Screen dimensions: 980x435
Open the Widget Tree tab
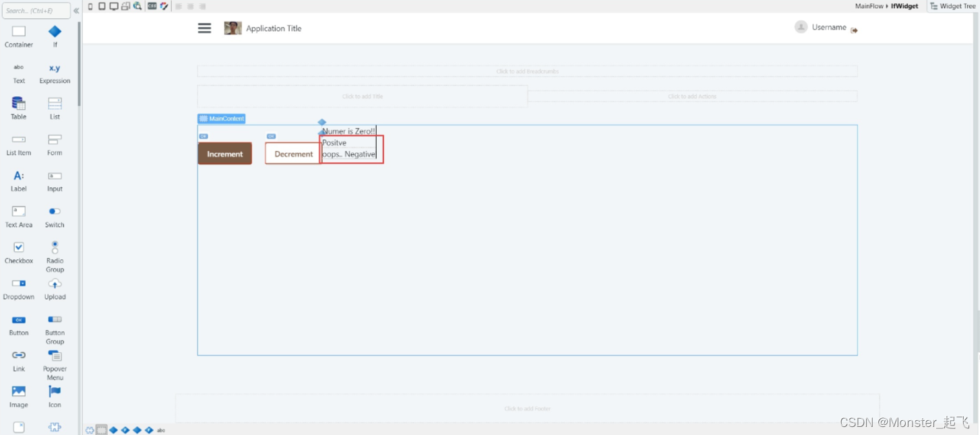pyautogui.click(x=952, y=6)
